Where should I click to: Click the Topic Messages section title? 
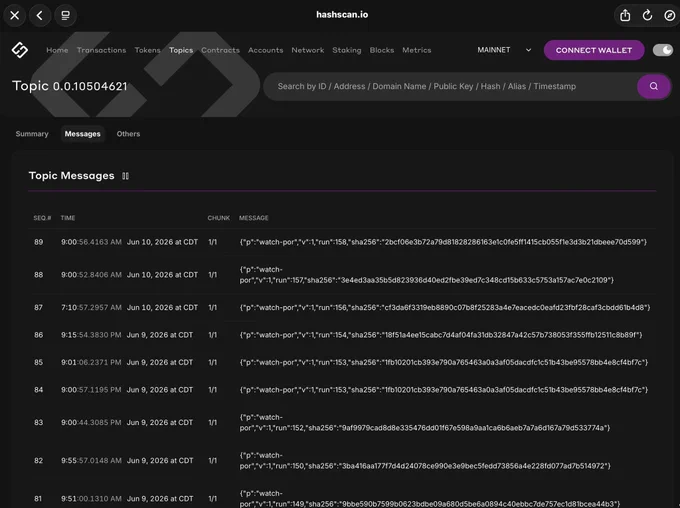point(72,176)
